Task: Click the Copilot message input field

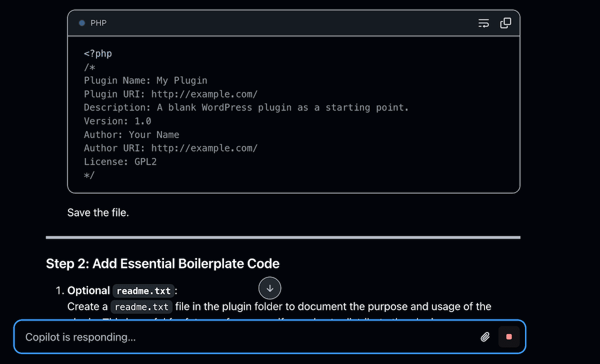Action: point(270,337)
